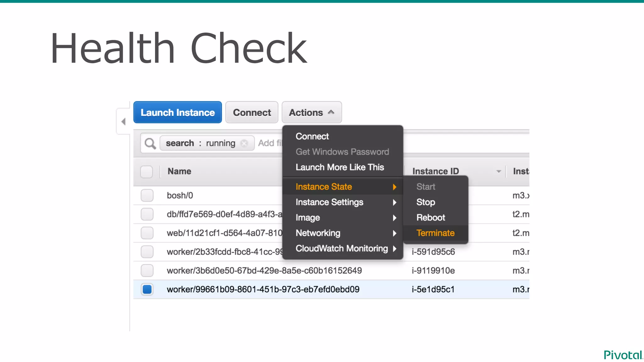Uncheck the selected worker/99661b09 checkbox
644x362 pixels.
click(x=147, y=289)
